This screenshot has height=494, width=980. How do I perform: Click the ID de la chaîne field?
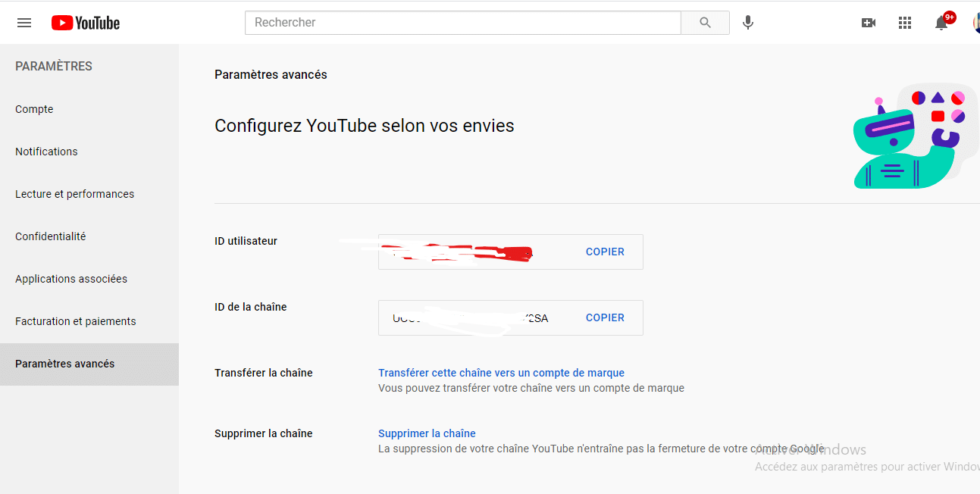pos(511,317)
